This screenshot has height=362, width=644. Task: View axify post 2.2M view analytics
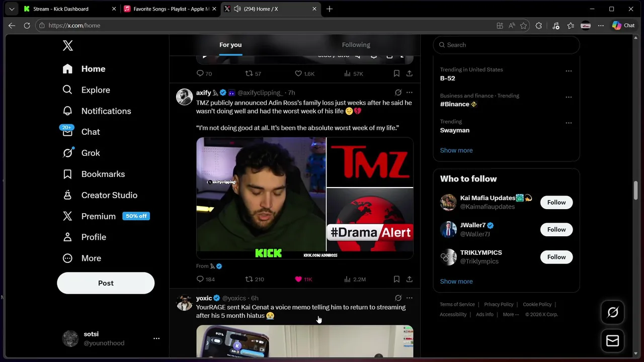click(355, 279)
